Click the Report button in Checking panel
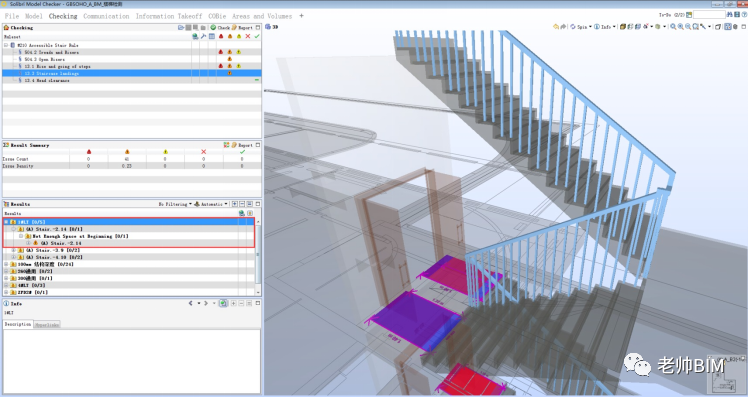This screenshot has height=398, width=749. click(x=242, y=27)
